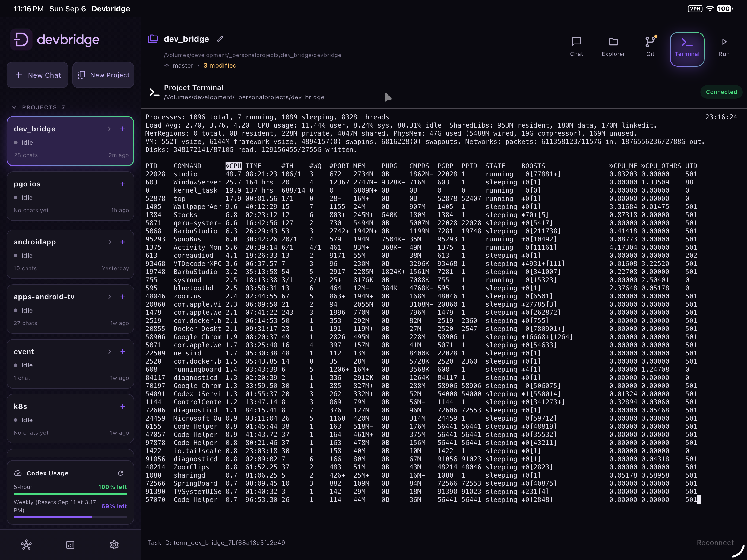
Task: Click the 'Docker Deskt' process name
Action: point(198,329)
